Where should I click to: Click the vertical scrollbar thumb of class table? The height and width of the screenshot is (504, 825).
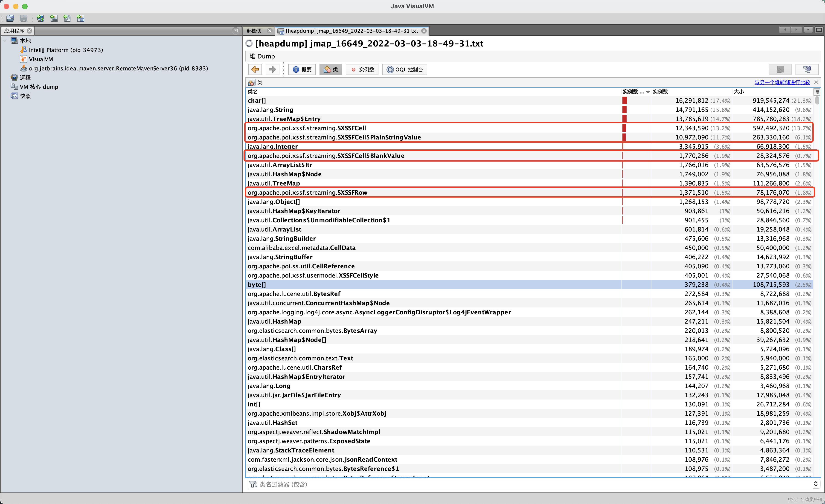(817, 100)
